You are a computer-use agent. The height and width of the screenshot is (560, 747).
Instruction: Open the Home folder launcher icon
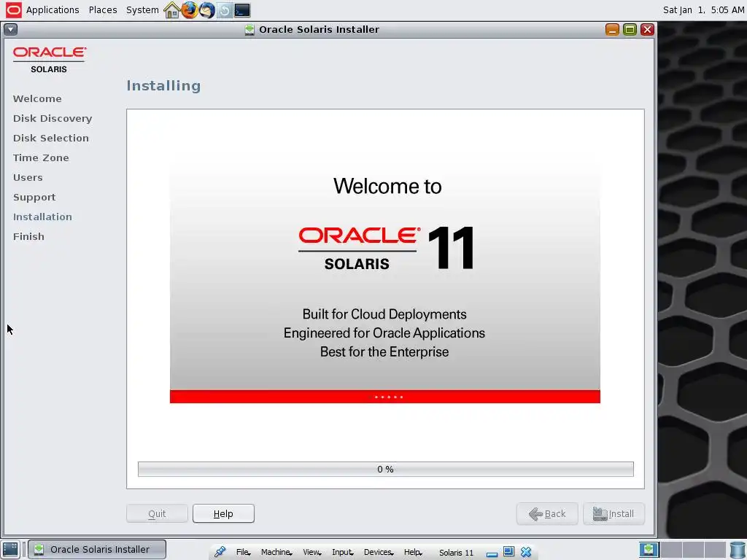click(x=171, y=10)
